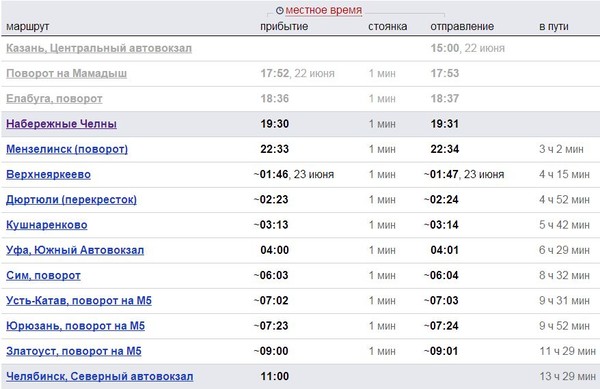Click the в пути column header
The image size is (600, 389).
[x=554, y=27]
